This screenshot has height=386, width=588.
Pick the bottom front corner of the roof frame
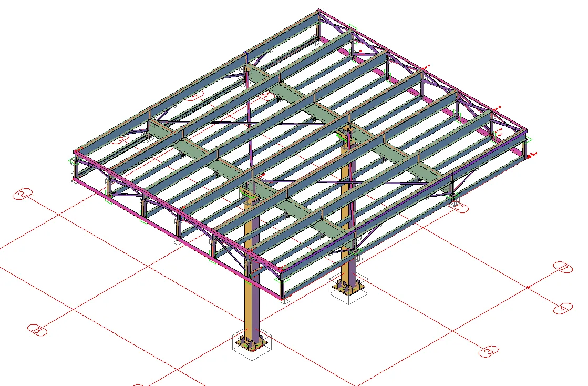pos(283,269)
